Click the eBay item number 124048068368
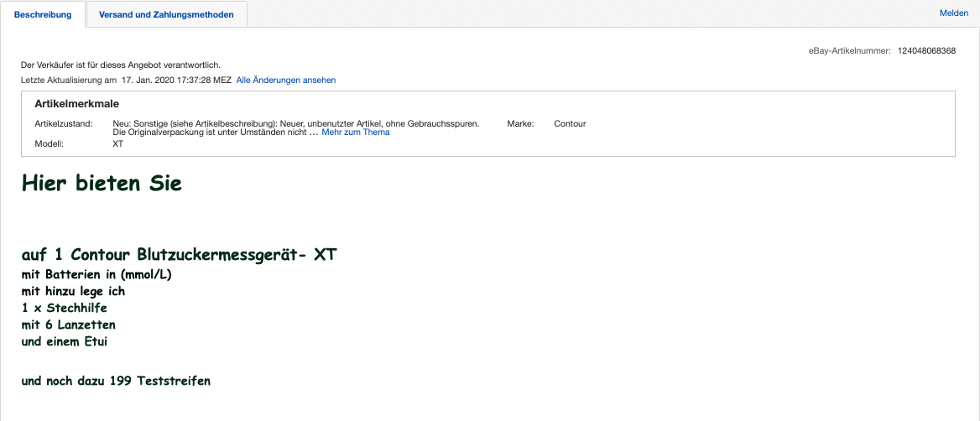This screenshot has width=980, height=421. coord(926,51)
